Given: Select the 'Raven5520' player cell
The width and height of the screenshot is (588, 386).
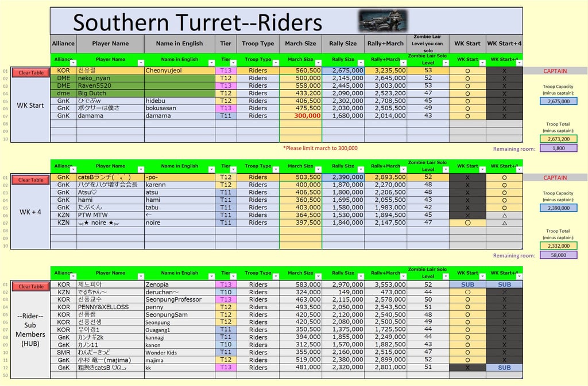Looking at the screenshot, I should point(110,85).
